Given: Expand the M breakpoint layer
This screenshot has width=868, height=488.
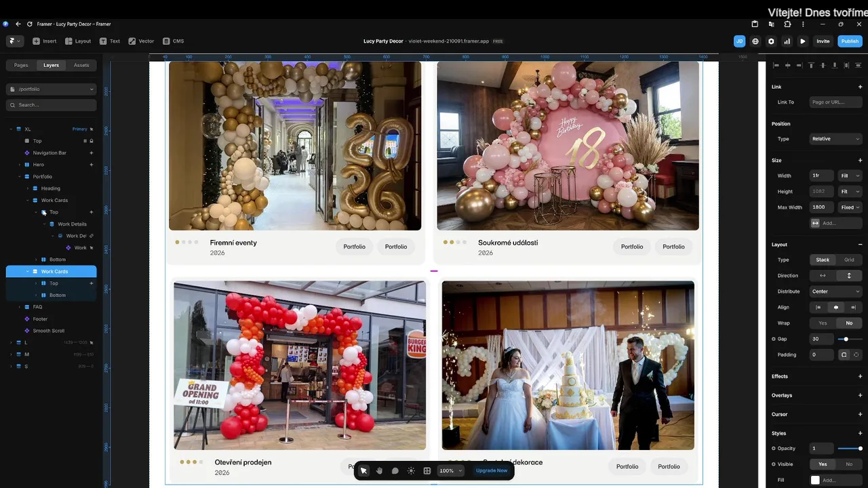Looking at the screenshot, I should [11, 354].
